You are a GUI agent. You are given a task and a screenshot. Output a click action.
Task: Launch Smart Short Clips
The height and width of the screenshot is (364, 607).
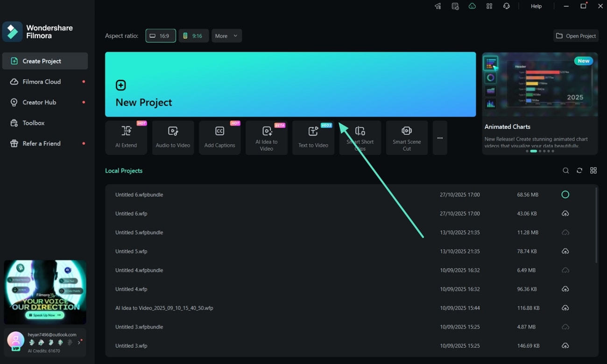point(360,138)
